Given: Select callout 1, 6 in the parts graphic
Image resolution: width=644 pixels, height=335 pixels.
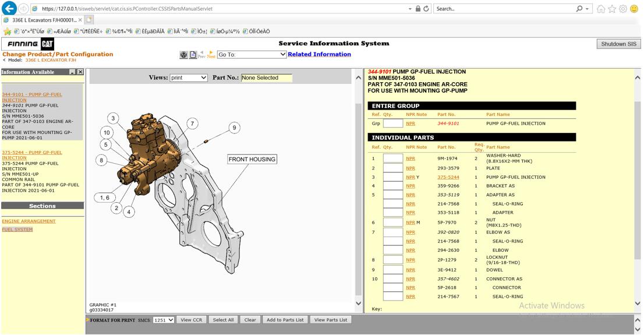Looking at the screenshot, I should [105, 198].
